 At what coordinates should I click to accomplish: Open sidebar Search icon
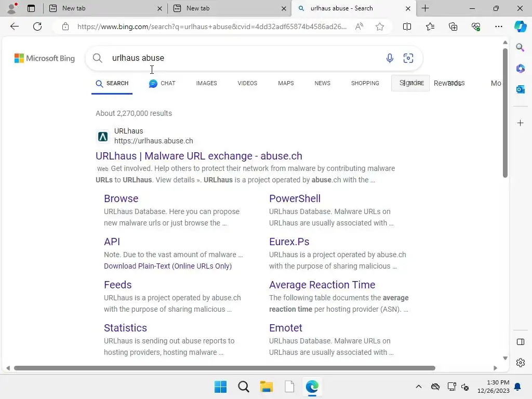[x=520, y=47]
